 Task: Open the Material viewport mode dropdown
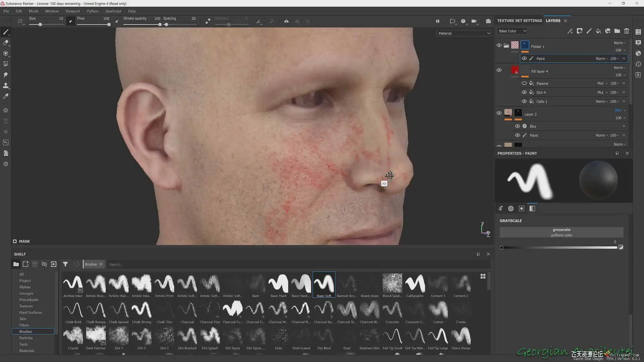coord(464,33)
